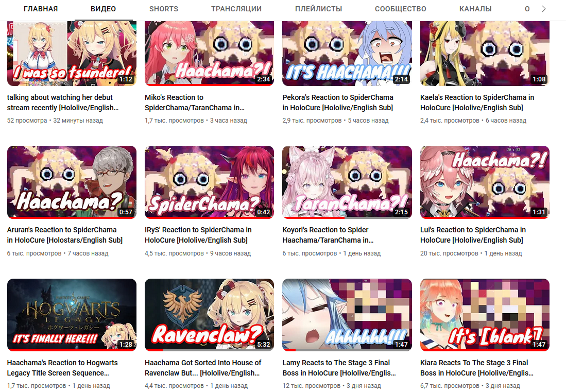Open the Hogwarts Legacy title screen thumbnail
The height and width of the screenshot is (392, 566).
click(x=72, y=315)
